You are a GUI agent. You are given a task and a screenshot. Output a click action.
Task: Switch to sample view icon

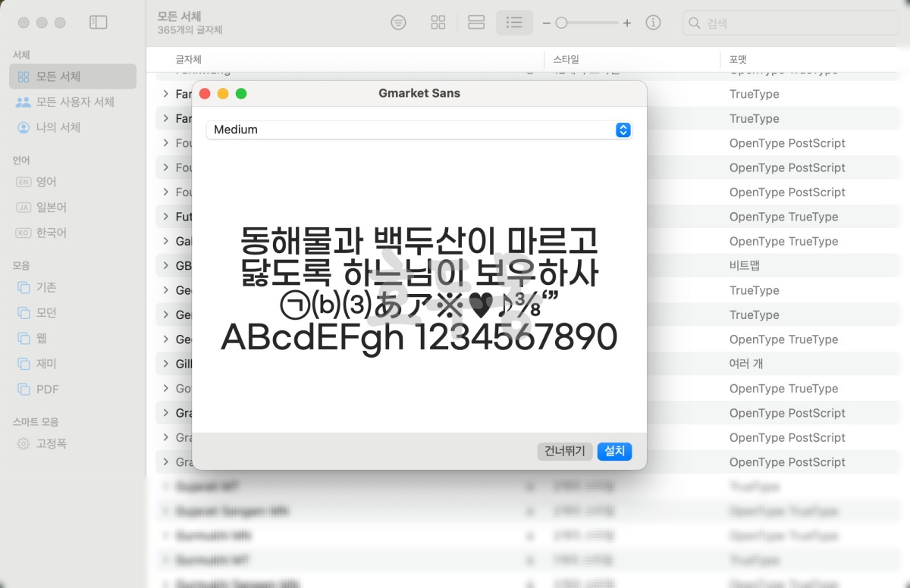point(476,23)
